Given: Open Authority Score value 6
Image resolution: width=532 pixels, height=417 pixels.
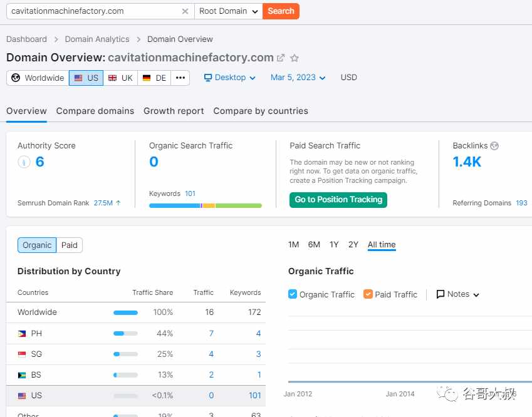Looking at the screenshot, I should pyautogui.click(x=39, y=162).
